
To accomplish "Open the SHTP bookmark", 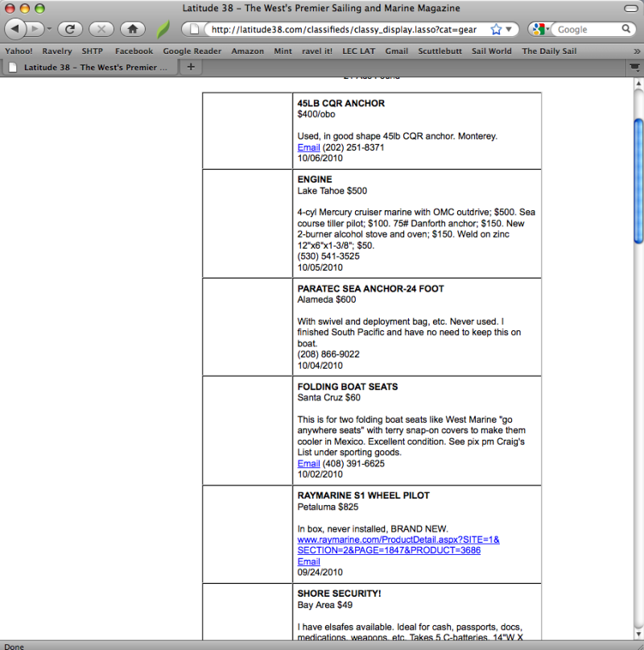I will (x=92, y=51).
